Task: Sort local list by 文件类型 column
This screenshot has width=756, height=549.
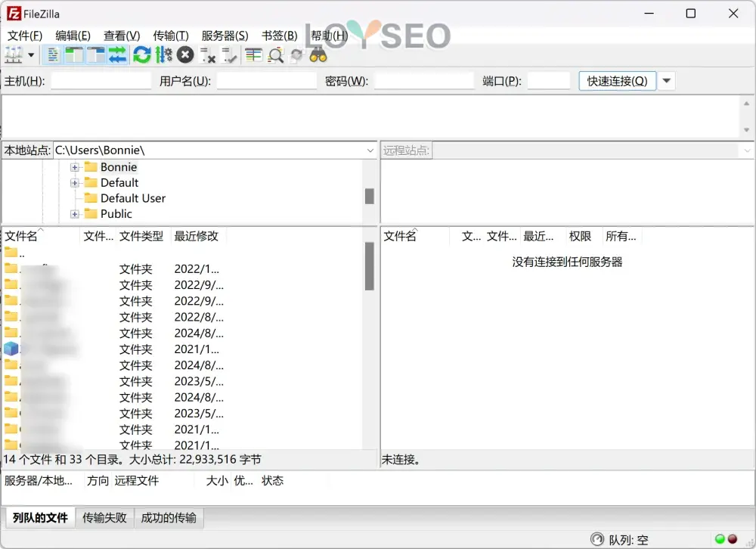Action: coord(141,236)
